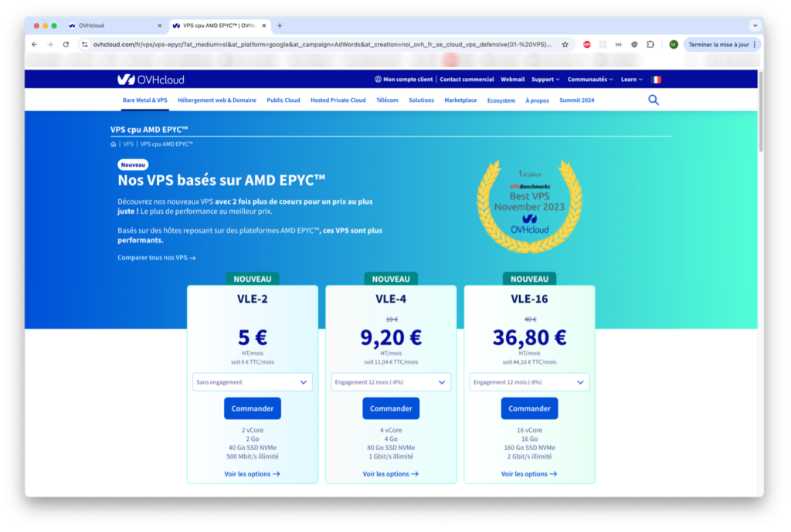Image resolution: width=791 pixels, height=532 pixels.
Task: Open the Marketplace menu
Action: tap(460, 100)
